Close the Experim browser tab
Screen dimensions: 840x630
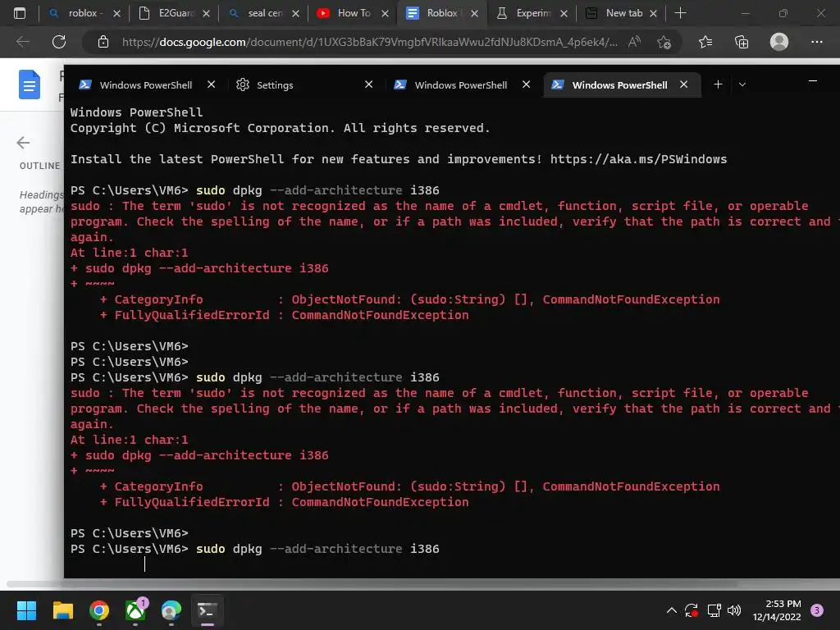point(564,13)
